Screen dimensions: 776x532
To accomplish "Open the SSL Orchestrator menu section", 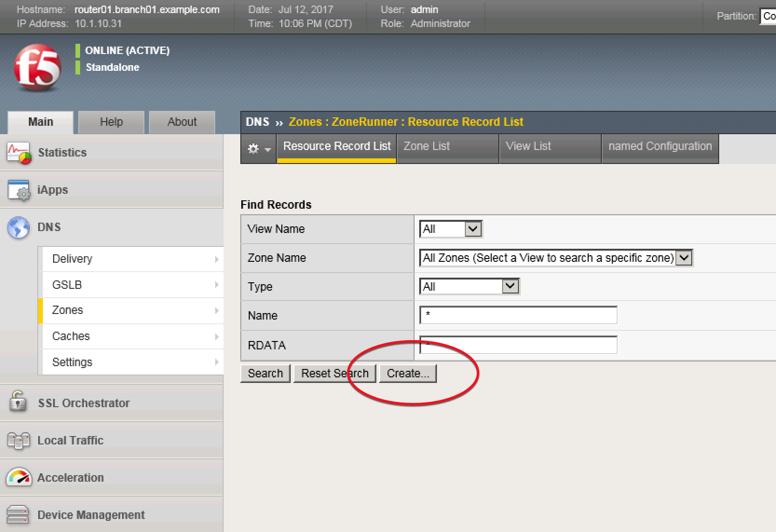I will pyautogui.click(x=112, y=403).
